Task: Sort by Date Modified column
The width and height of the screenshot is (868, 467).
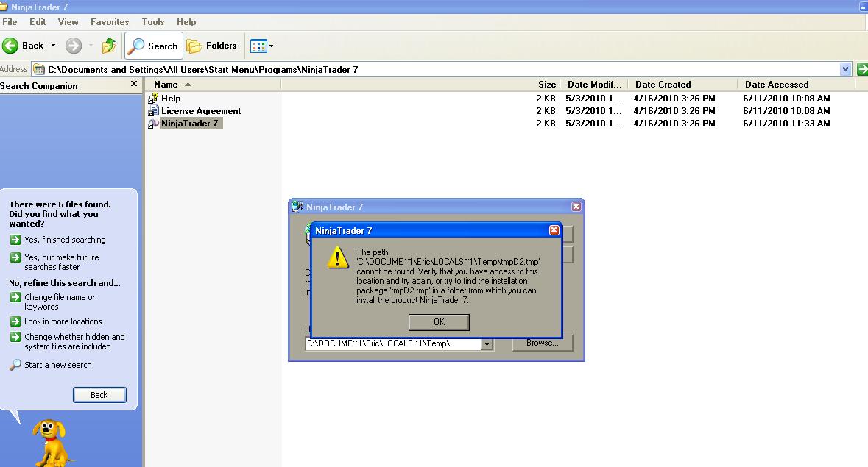Action: click(x=594, y=85)
